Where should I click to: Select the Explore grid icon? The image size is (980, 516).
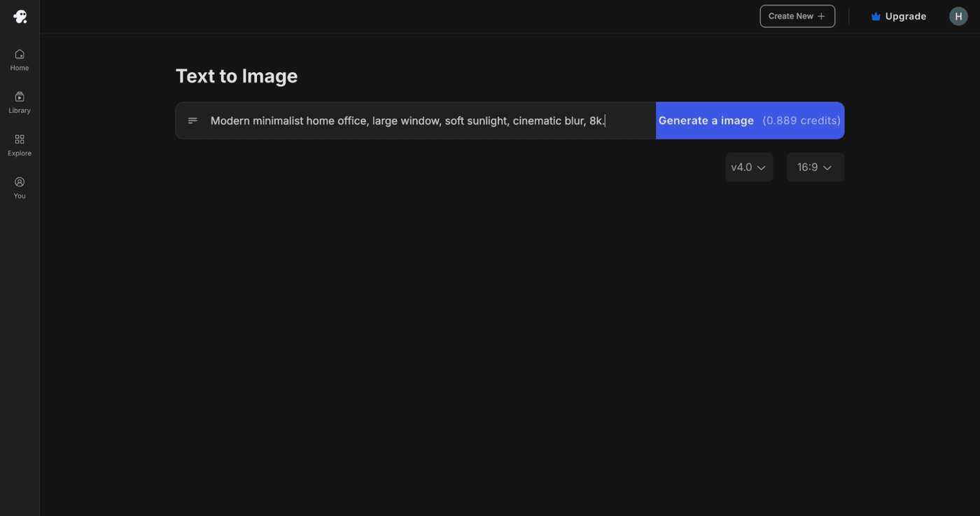click(x=20, y=140)
